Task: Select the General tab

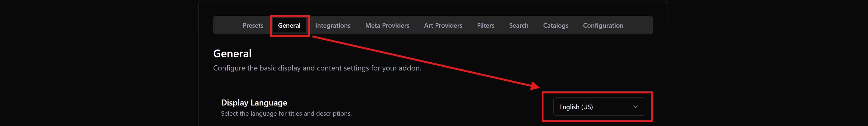Action: [x=289, y=25]
